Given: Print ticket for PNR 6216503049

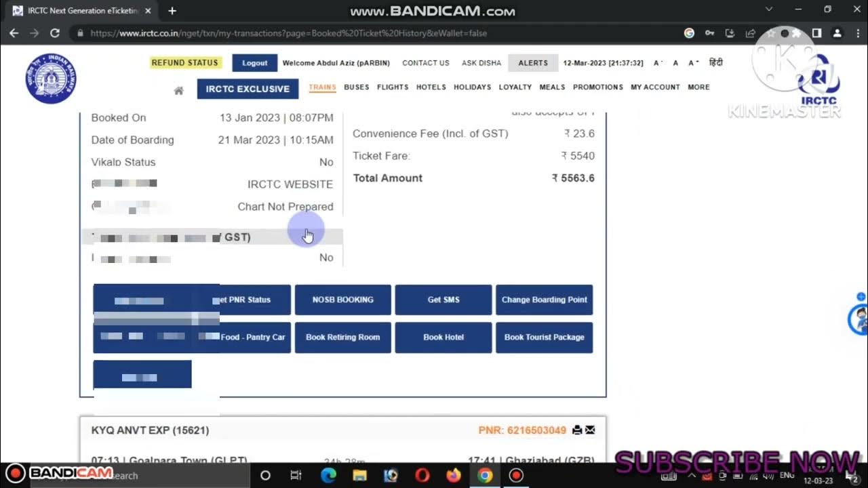Looking at the screenshot, I should coord(577,430).
